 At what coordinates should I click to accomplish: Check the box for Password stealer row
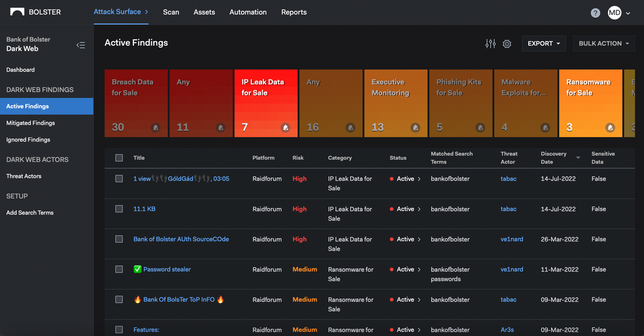(119, 269)
